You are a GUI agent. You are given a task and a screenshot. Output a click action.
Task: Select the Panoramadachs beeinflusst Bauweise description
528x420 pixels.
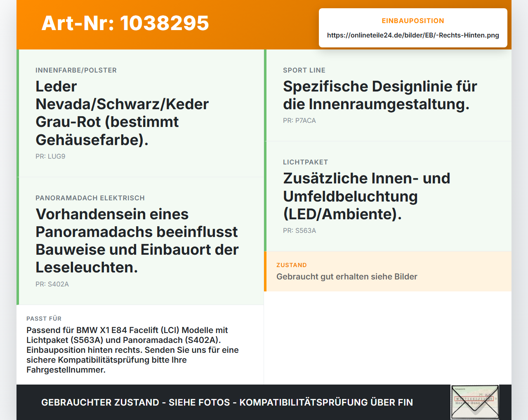[137, 241]
